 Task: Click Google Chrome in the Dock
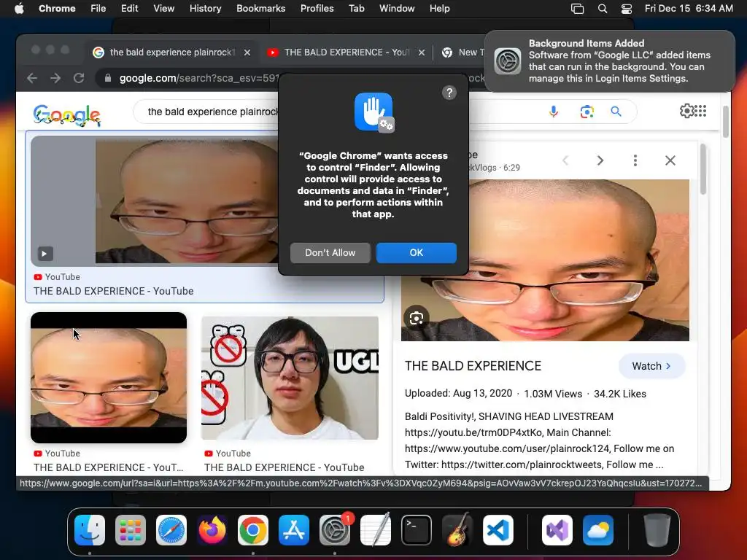point(253,530)
